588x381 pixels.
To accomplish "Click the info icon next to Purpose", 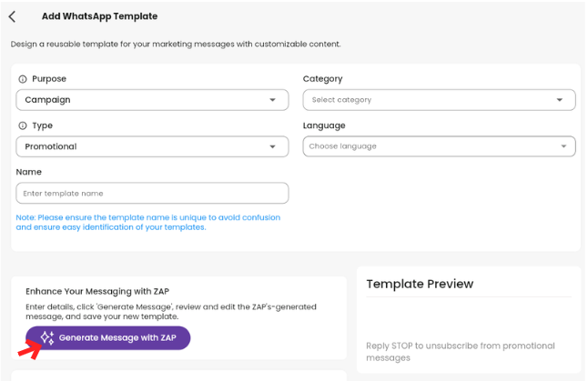I will click(x=22, y=79).
